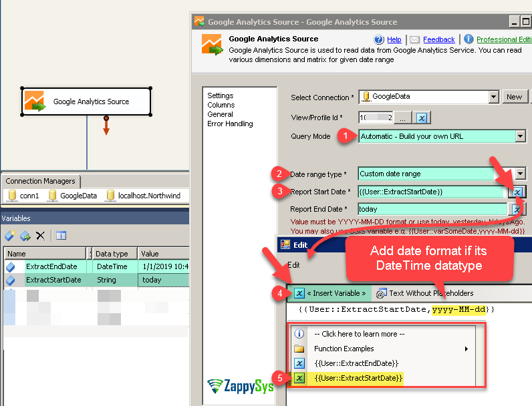Click Delete Variable X icon
Screen dimensions: 532x406
pyautogui.click(x=40, y=236)
